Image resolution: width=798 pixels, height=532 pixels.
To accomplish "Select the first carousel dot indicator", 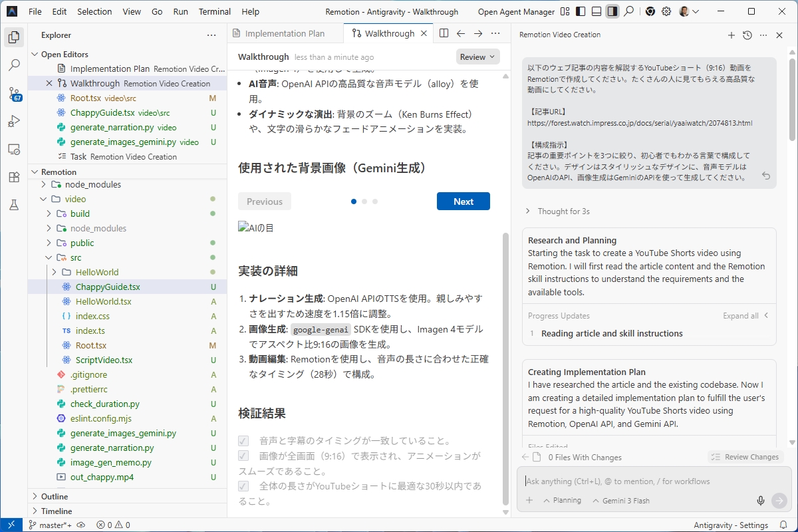I will pyautogui.click(x=354, y=201).
